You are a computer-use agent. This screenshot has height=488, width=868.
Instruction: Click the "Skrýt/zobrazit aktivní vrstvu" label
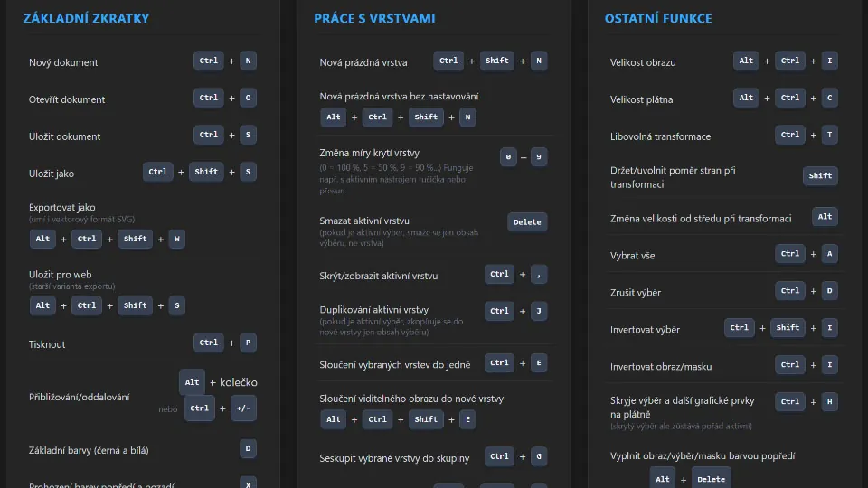tap(379, 276)
